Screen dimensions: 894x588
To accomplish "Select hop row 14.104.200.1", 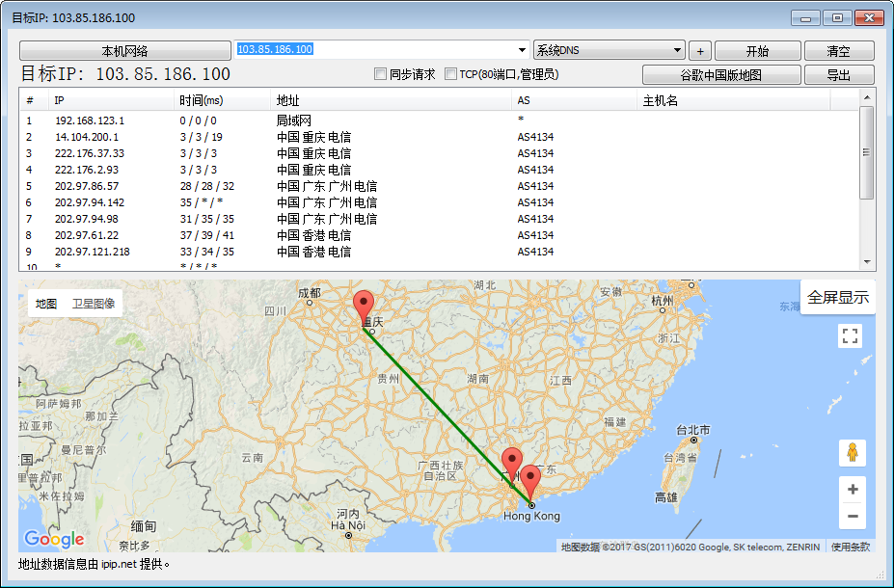I will pyautogui.click(x=439, y=137).
